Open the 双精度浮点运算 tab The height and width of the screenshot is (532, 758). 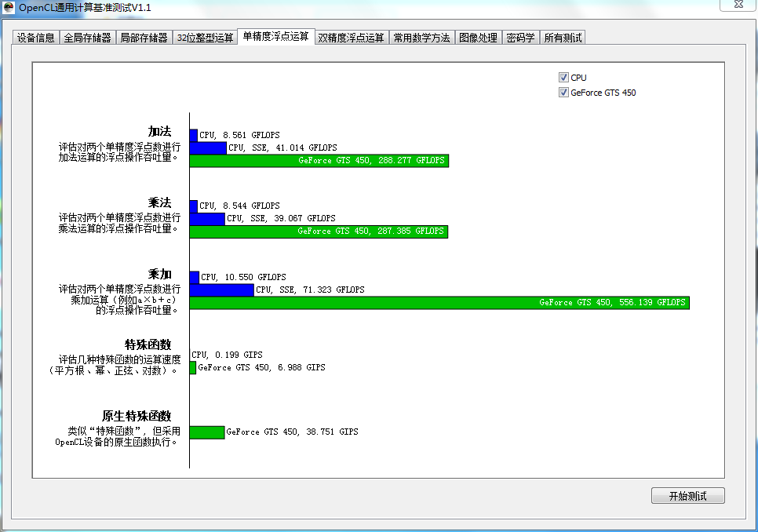[352, 38]
